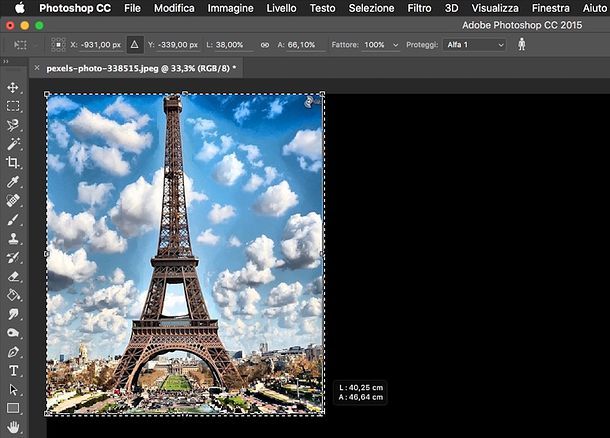This screenshot has width=610, height=438.
Task: Open the Fattore amount dropdown arrow
Action: [x=396, y=45]
